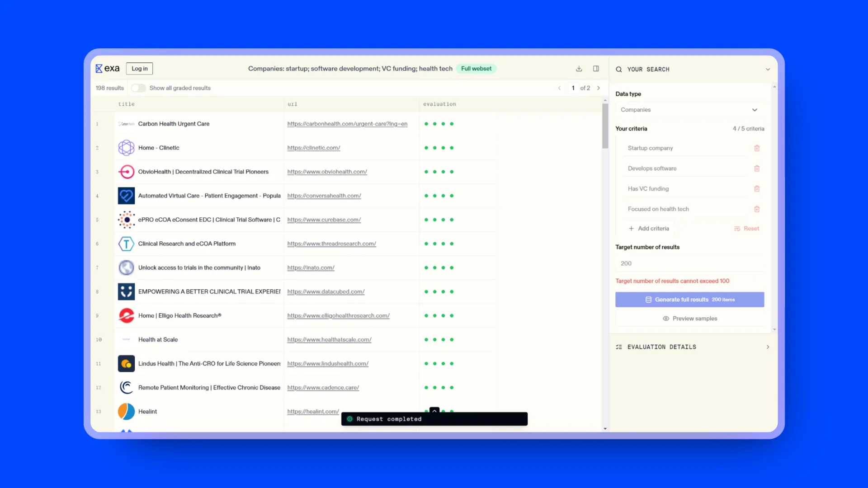Click the Full webset badge
The height and width of the screenshot is (488, 868).
pyautogui.click(x=476, y=69)
